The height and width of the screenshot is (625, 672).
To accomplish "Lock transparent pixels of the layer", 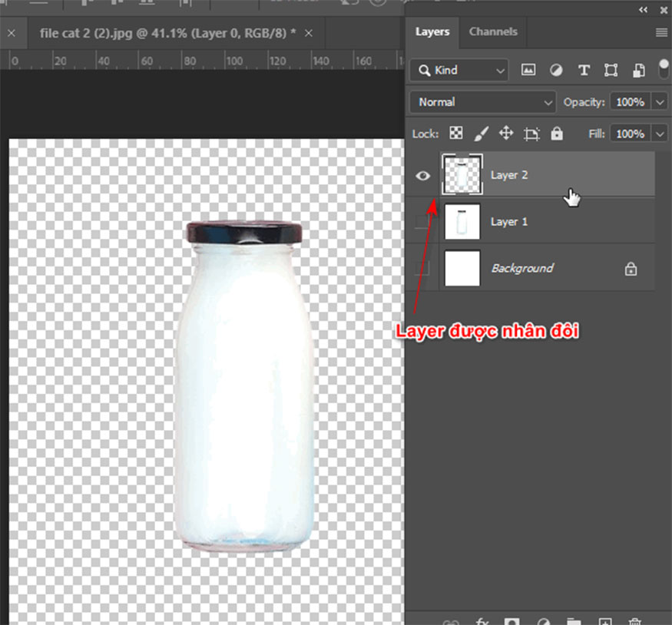I will point(456,134).
